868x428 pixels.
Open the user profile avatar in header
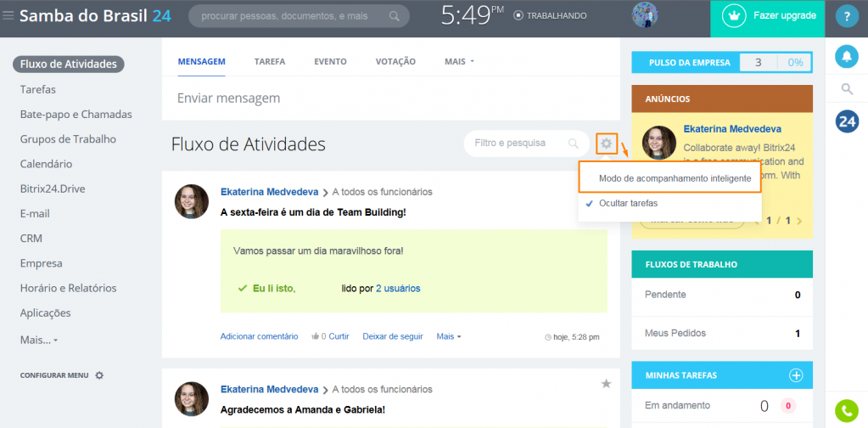[x=645, y=15]
